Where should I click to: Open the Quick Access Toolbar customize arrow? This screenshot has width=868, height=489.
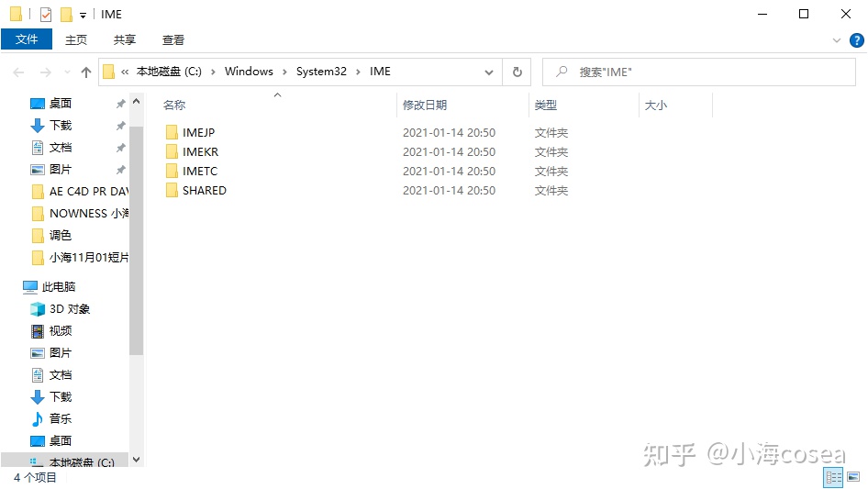pos(83,16)
